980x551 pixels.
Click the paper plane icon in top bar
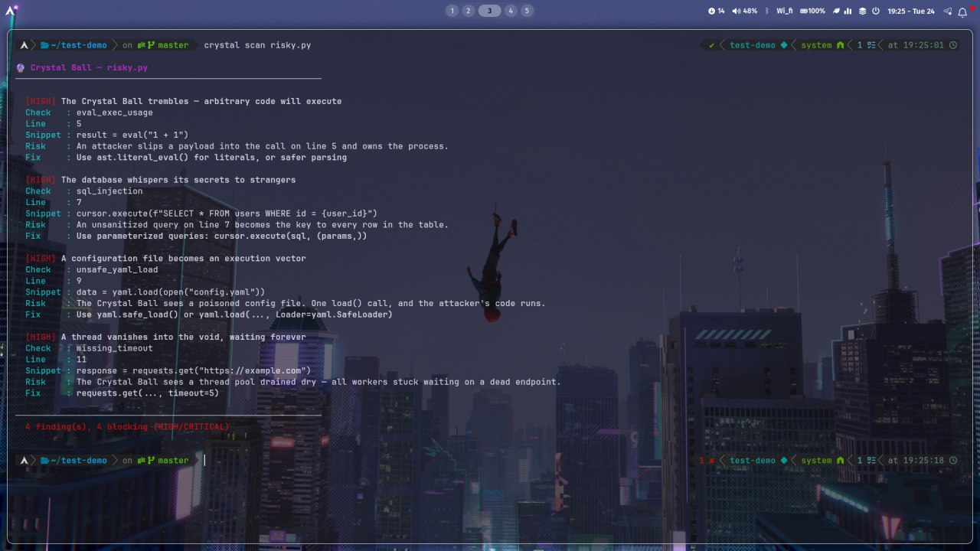coord(948,11)
